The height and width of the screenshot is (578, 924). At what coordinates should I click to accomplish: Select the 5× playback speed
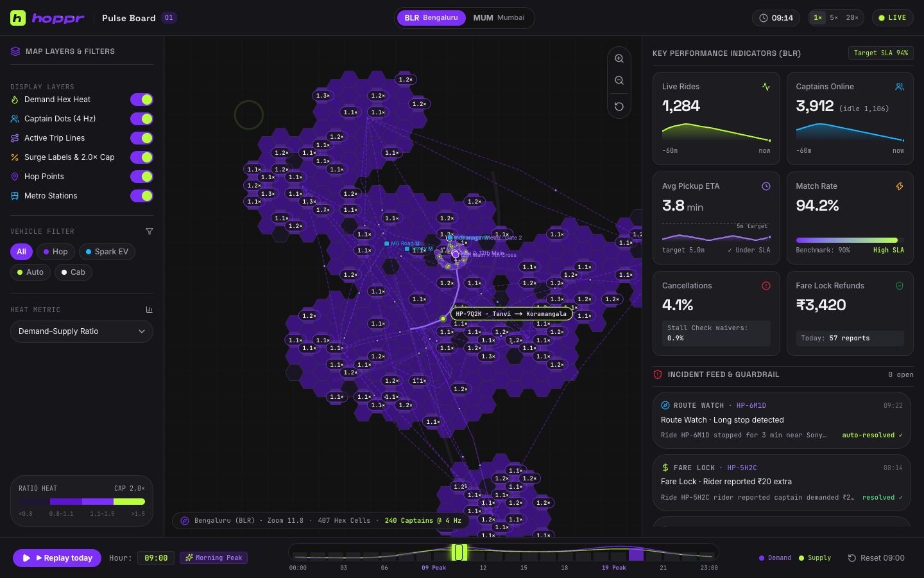[x=834, y=18]
